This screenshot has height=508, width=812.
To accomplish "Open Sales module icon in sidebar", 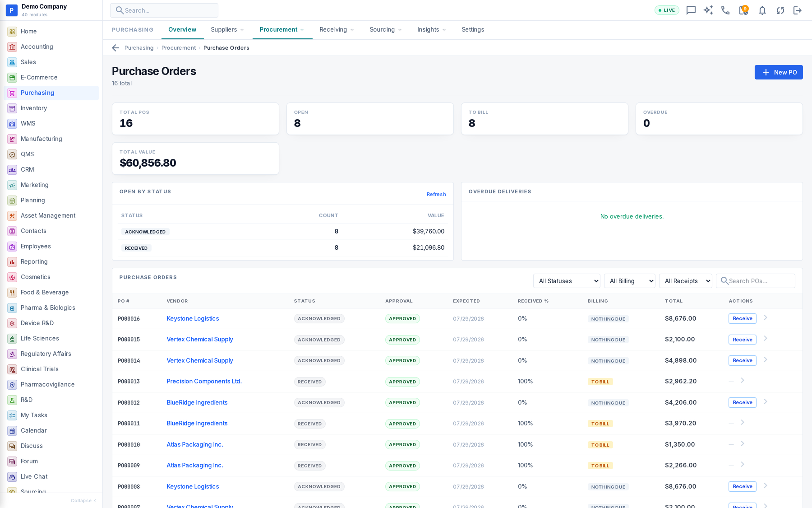I will [12, 62].
